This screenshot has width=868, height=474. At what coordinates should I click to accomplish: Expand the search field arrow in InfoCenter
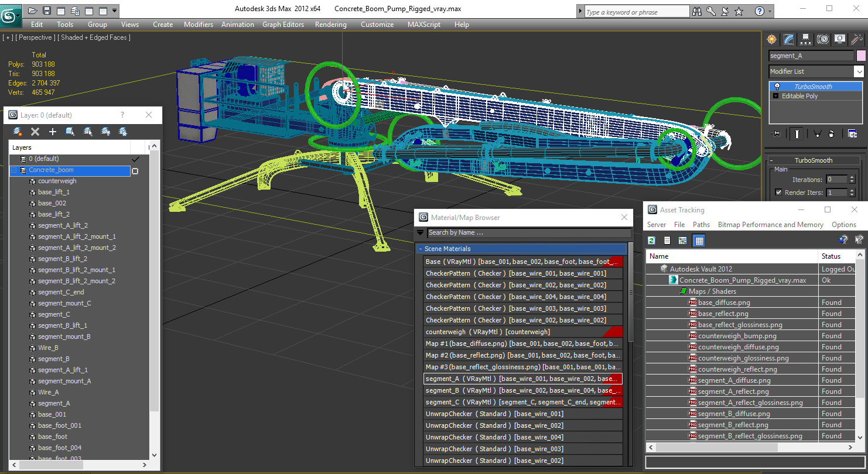580,11
